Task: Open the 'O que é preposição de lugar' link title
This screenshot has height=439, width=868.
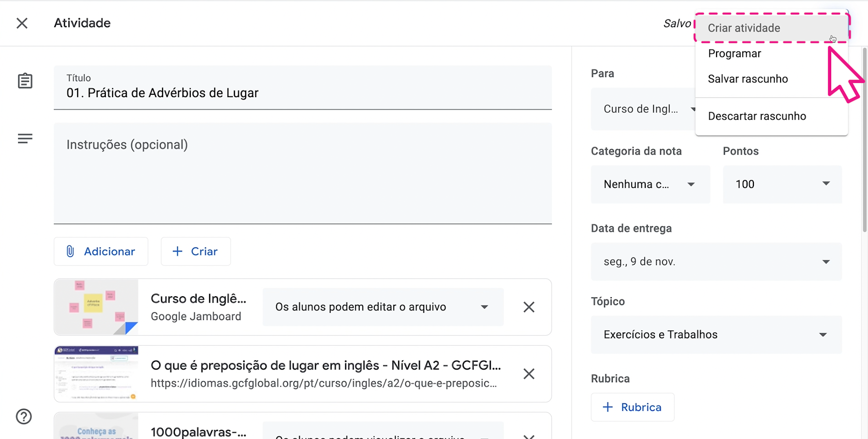Action: [x=326, y=365]
